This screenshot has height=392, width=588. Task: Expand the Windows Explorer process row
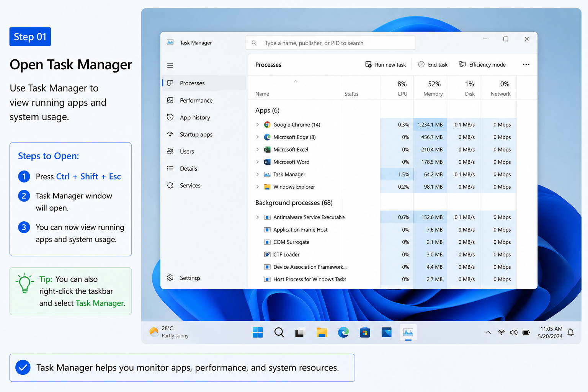[257, 187]
